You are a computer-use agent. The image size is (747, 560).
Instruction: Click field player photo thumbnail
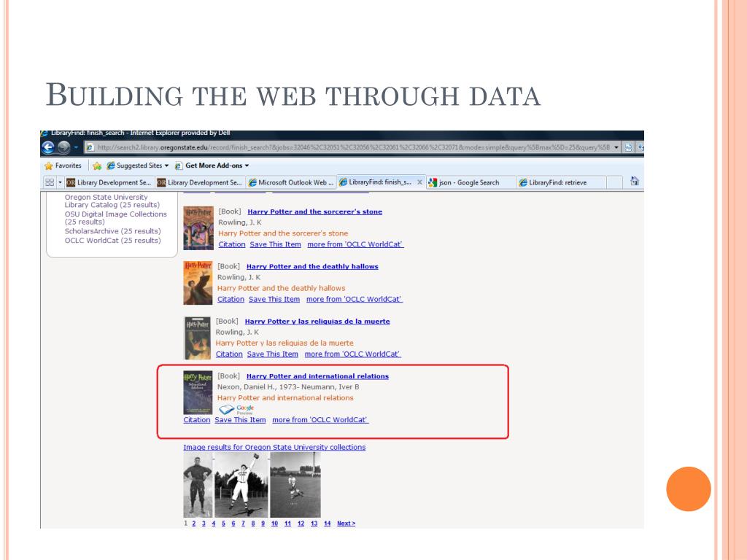tap(295, 485)
